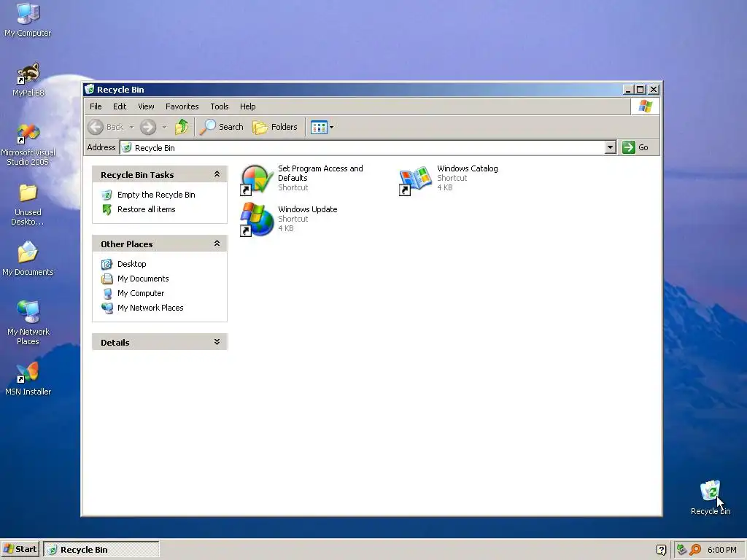Screen dimensions: 747x560
Task: Open the Forward history dropdown arrow
Action: (x=164, y=127)
